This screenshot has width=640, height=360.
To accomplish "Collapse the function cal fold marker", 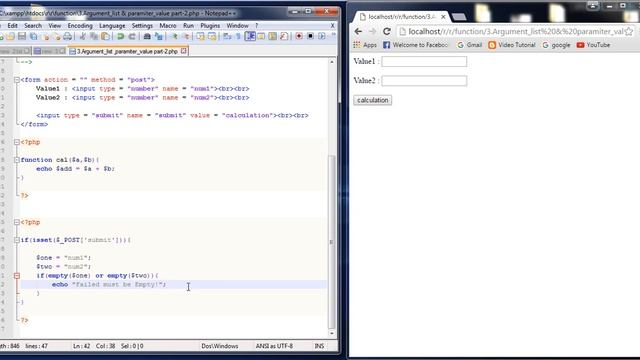I will (x=17, y=160).
